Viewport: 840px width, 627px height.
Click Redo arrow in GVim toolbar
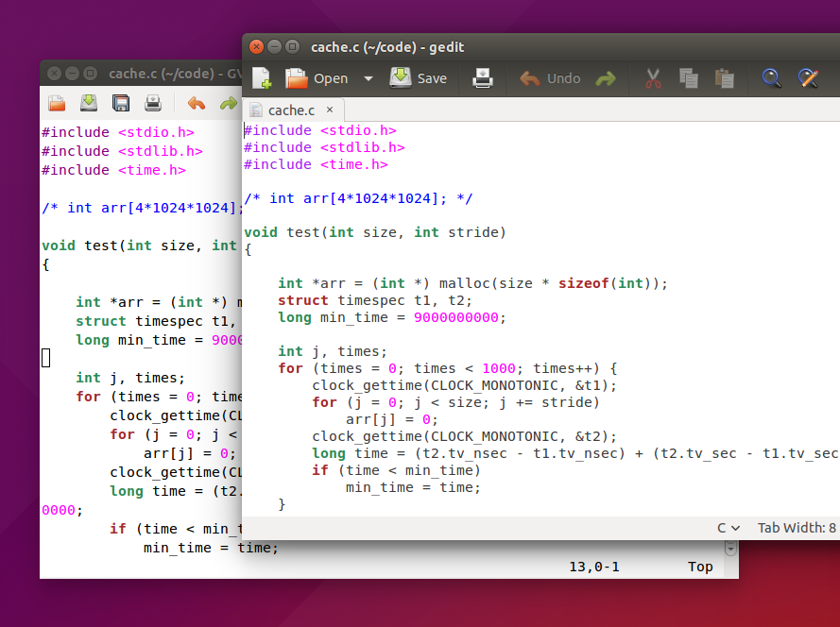click(x=229, y=103)
